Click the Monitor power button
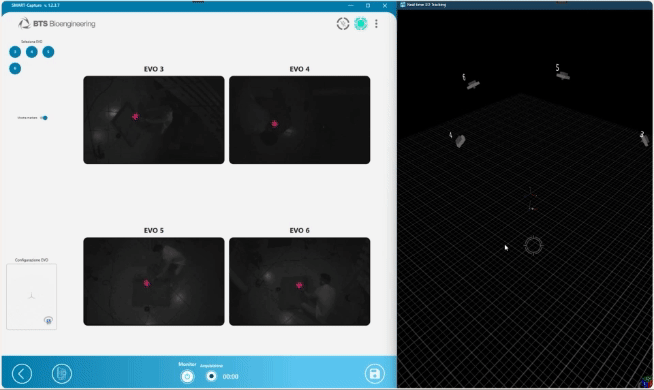Viewport: 654px width, 390px height. 187,377
